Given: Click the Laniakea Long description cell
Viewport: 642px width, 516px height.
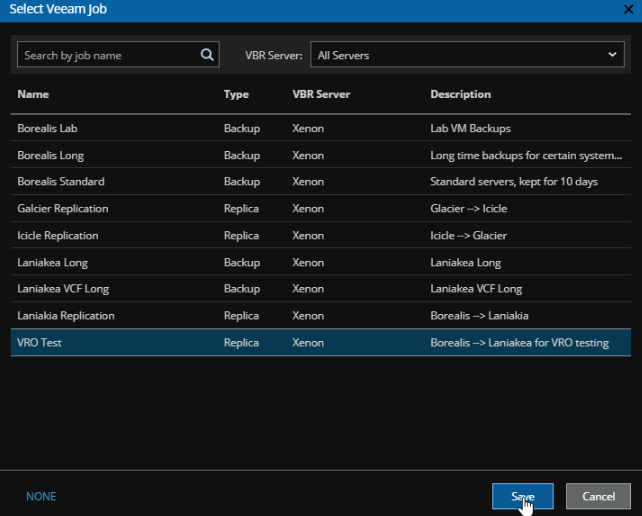Looking at the screenshot, I should pyautogui.click(x=466, y=263).
